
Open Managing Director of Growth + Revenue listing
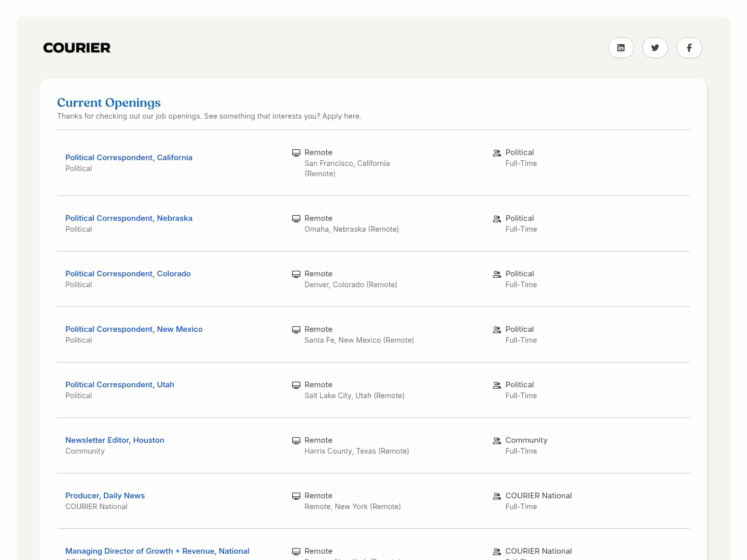[157, 551]
